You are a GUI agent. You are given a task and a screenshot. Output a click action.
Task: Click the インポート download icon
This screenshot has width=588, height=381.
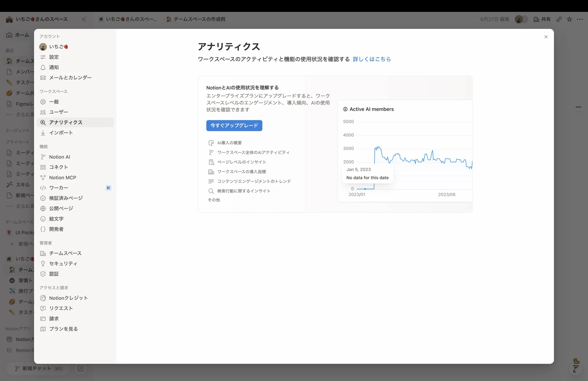43,133
